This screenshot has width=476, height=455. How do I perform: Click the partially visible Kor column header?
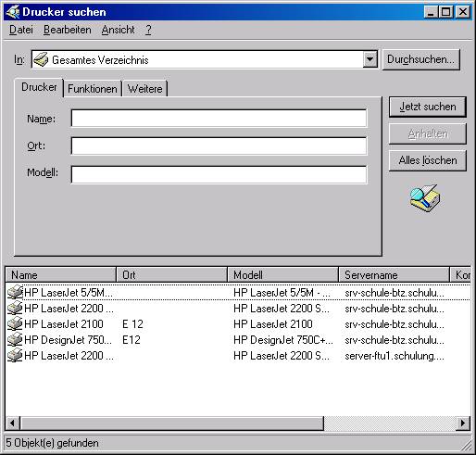(x=460, y=274)
